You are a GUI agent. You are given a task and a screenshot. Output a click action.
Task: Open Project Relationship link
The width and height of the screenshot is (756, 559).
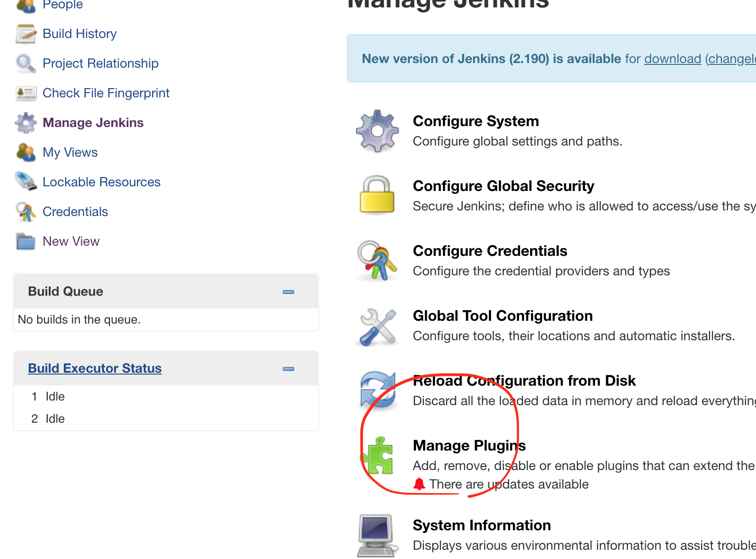point(101,64)
